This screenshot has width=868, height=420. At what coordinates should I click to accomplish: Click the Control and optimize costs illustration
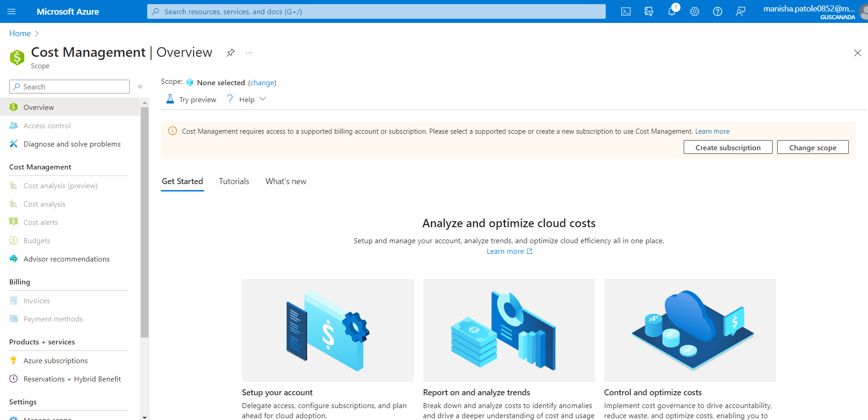click(690, 330)
